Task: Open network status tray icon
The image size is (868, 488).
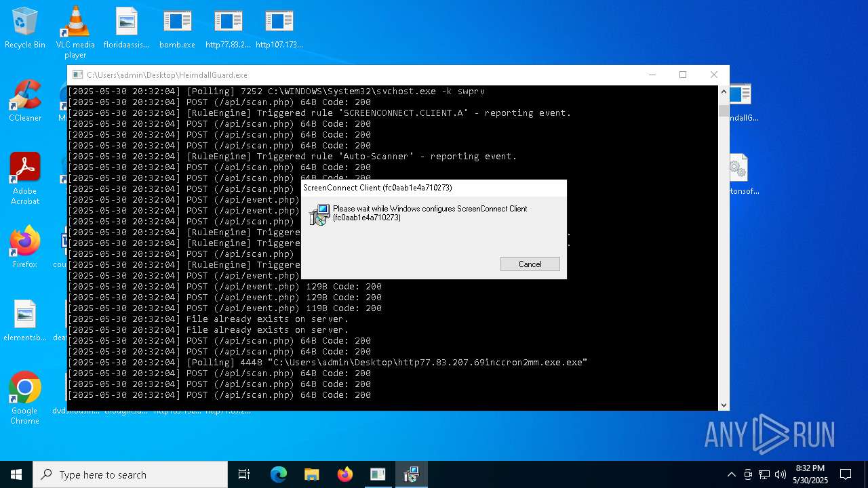Action: pos(764,474)
